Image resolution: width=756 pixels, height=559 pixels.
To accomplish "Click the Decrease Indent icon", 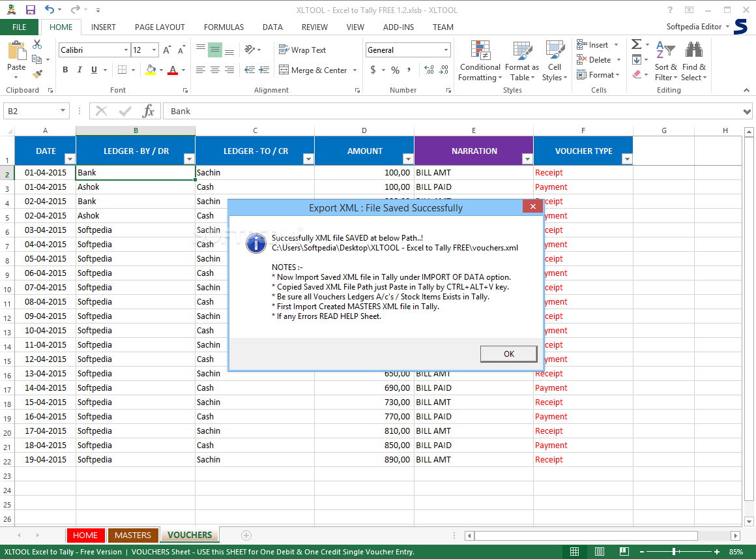I will 249,70.
